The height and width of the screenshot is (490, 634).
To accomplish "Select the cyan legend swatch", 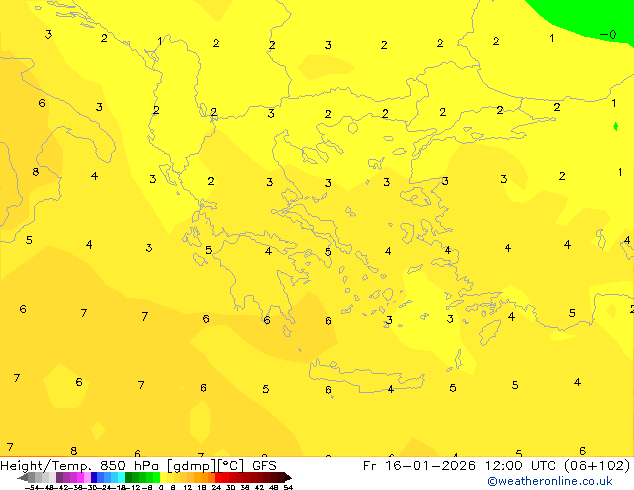I will (121, 477).
